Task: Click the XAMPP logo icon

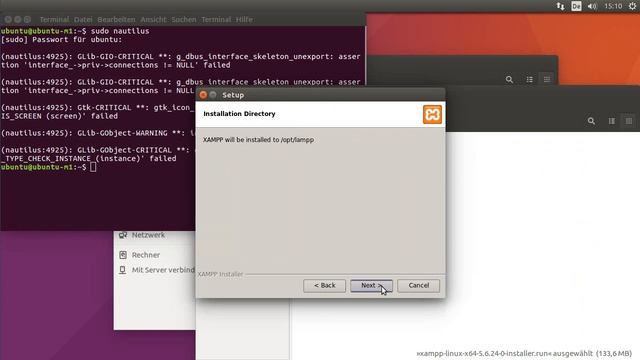Action: 432,114
